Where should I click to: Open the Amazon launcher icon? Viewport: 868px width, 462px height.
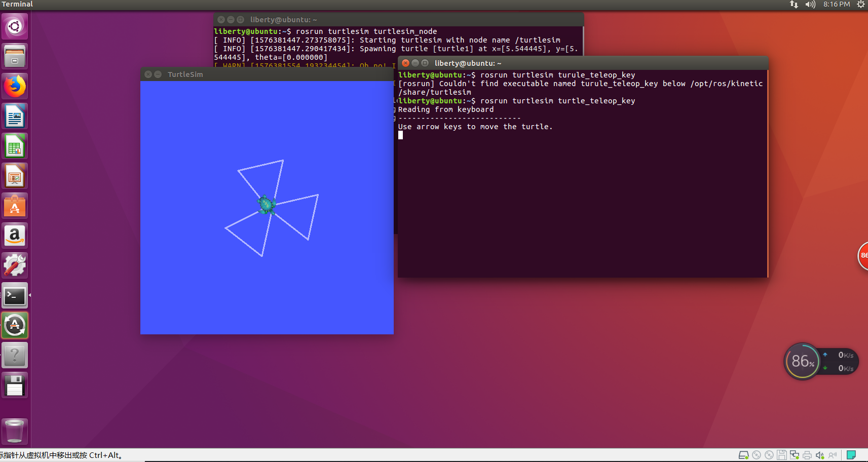pyautogui.click(x=15, y=236)
